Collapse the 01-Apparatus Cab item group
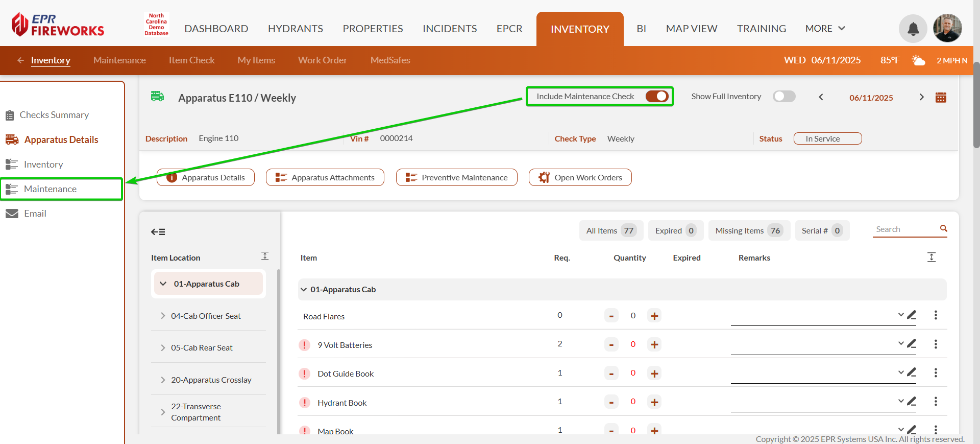980x444 pixels. [304, 290]
